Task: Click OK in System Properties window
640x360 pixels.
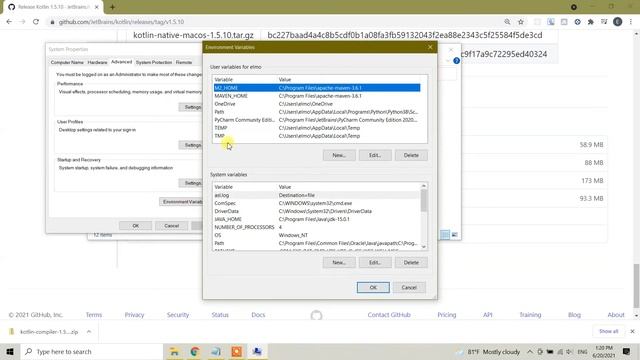Action: click(x=136, y=226)
